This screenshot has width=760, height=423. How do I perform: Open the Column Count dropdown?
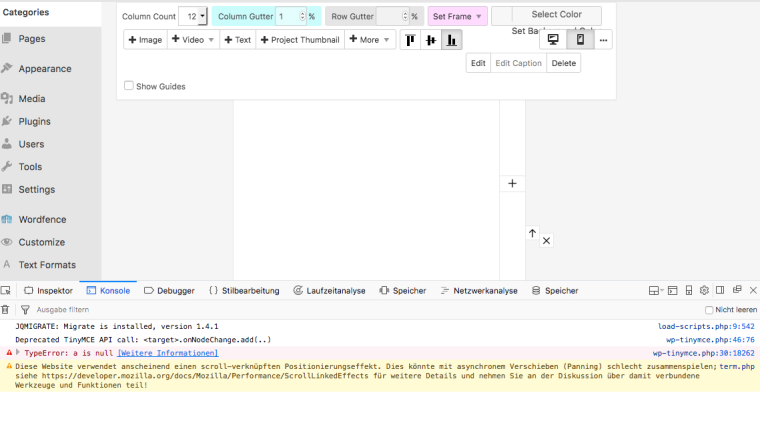tap(193, 16)
